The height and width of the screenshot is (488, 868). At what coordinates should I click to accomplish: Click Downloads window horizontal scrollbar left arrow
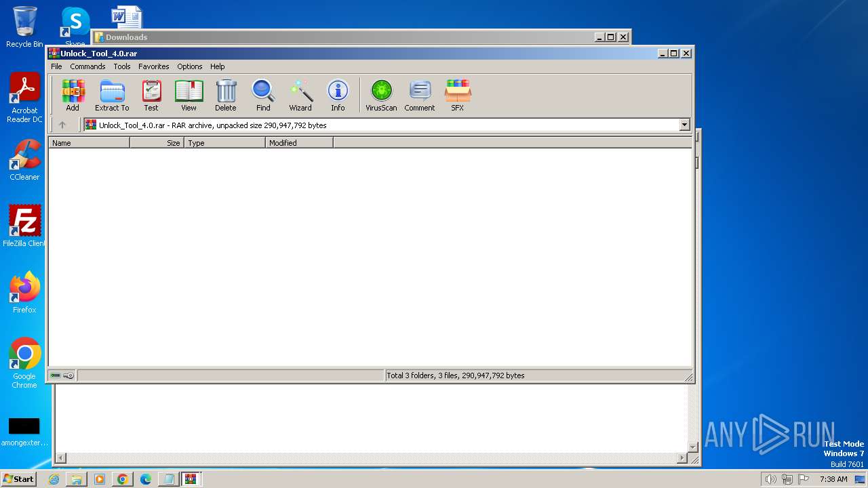tap(60, 458)
